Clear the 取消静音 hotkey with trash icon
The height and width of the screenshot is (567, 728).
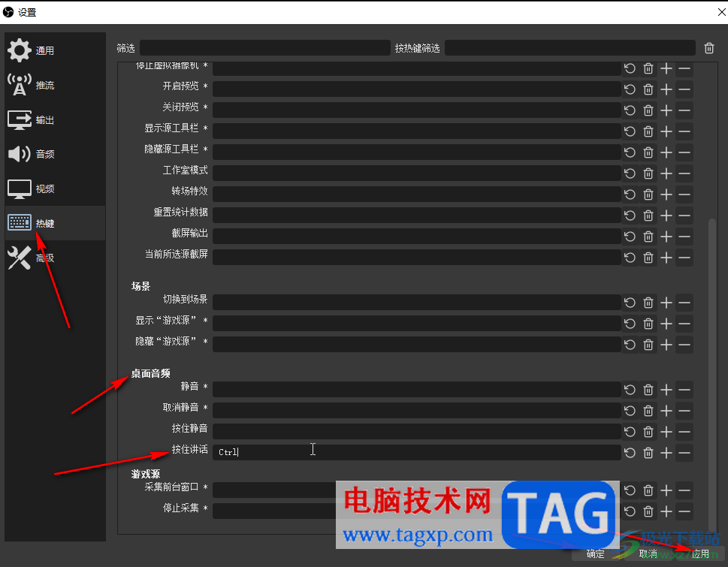(648, 411)
